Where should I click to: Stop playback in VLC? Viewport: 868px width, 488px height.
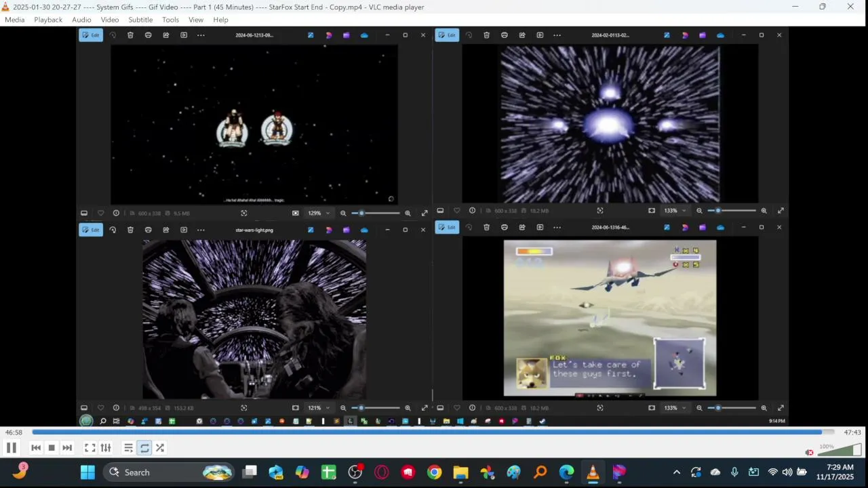coord(52,448)
